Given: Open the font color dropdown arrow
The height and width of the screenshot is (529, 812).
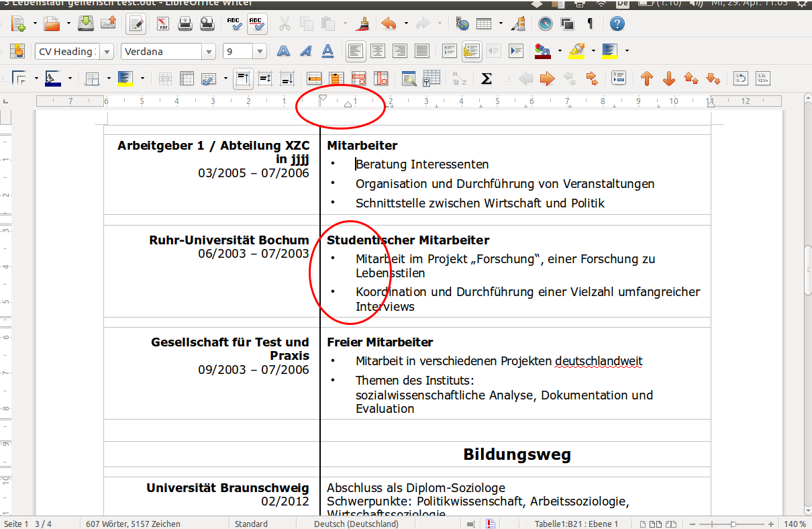Looking at the screenshot, I should pyautogui.click(x=558, y=51).
